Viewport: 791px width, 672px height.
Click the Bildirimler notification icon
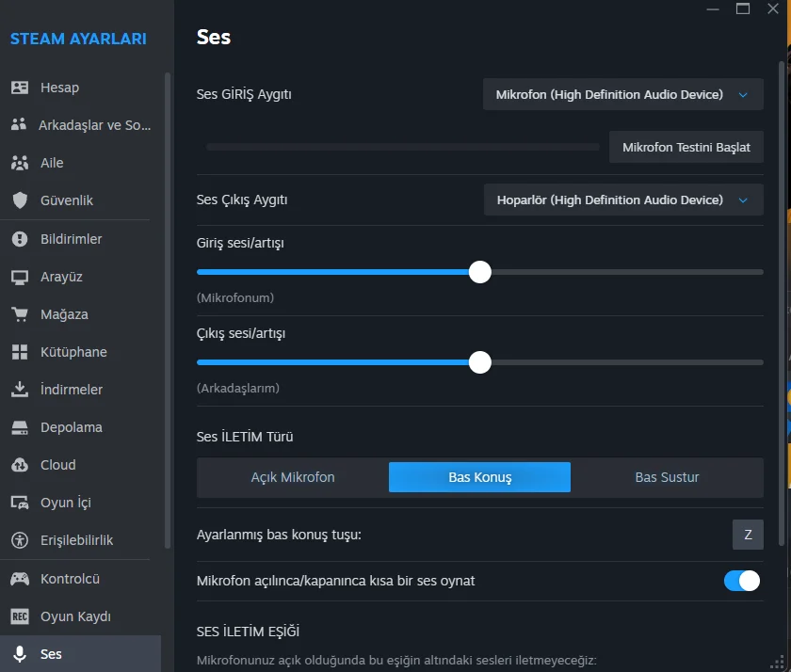tap(20, 239)
